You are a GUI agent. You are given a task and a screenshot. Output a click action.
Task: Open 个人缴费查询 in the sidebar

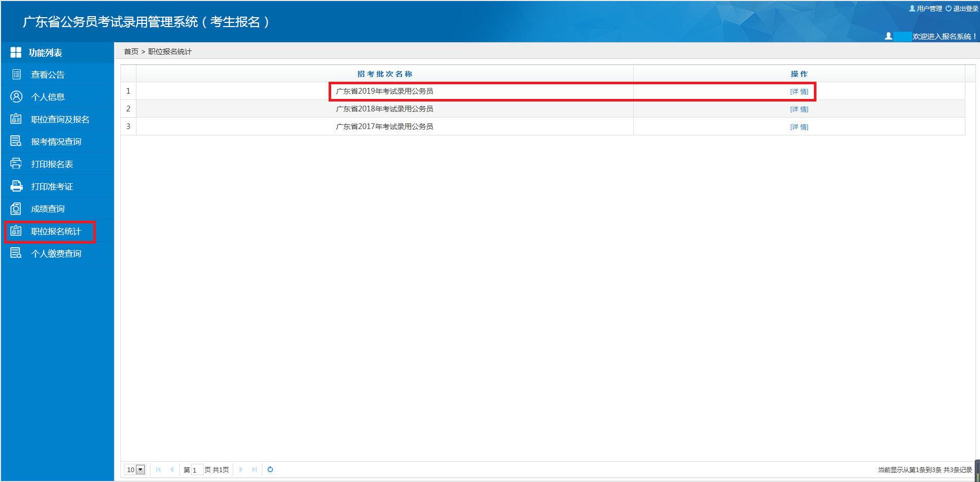(57, 253)
